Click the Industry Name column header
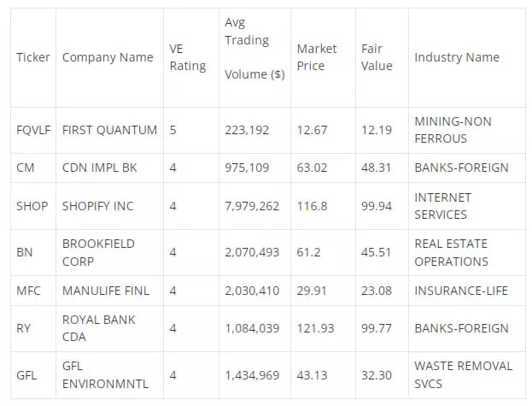Screen dimensions: 532x406 point(457,57)
